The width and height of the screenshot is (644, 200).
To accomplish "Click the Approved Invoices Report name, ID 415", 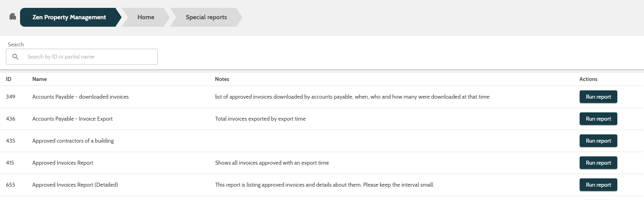I will pyautogui.click(x=63, y=163).
